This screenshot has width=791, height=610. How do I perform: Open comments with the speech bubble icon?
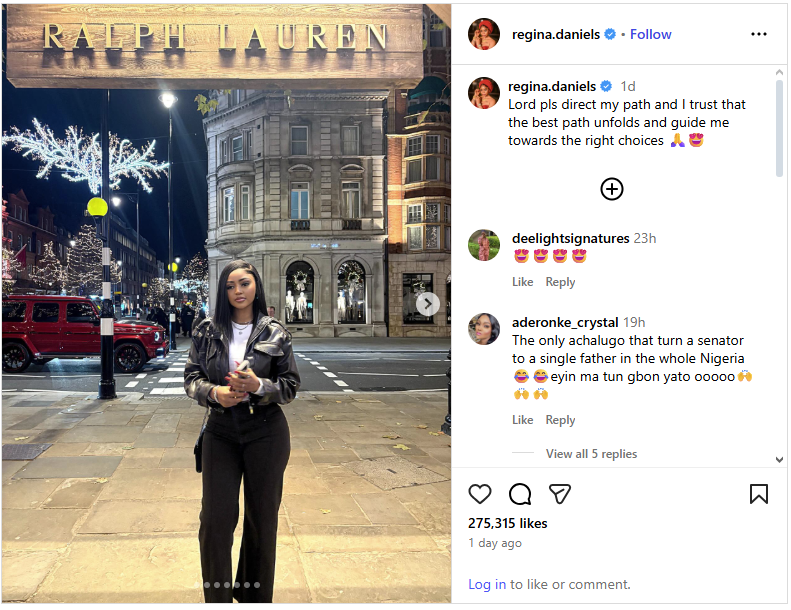pyautogui.click(x=520, y=493)
